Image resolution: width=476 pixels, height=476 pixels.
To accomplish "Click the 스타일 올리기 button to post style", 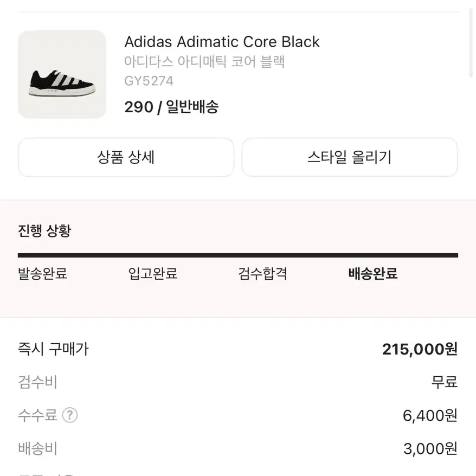I will [350, 157].
